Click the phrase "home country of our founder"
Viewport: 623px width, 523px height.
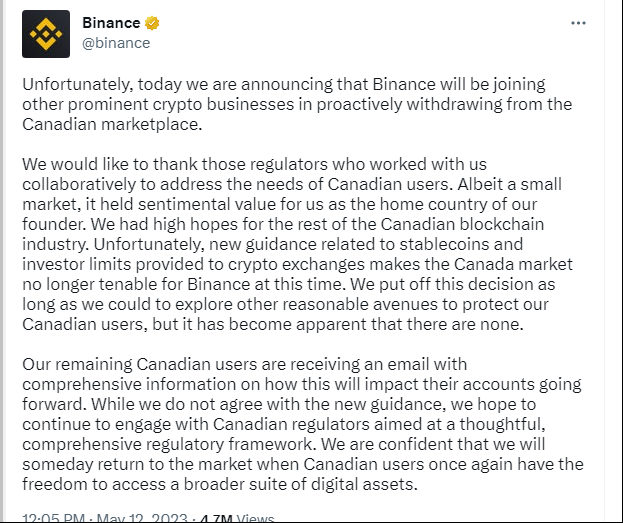point(471,208)
